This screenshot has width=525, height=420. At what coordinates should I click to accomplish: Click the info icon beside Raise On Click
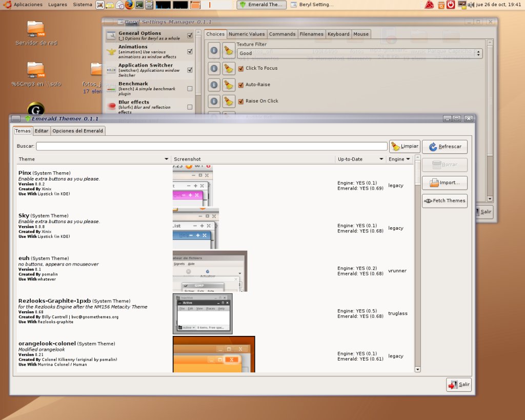tap(214, 101)
